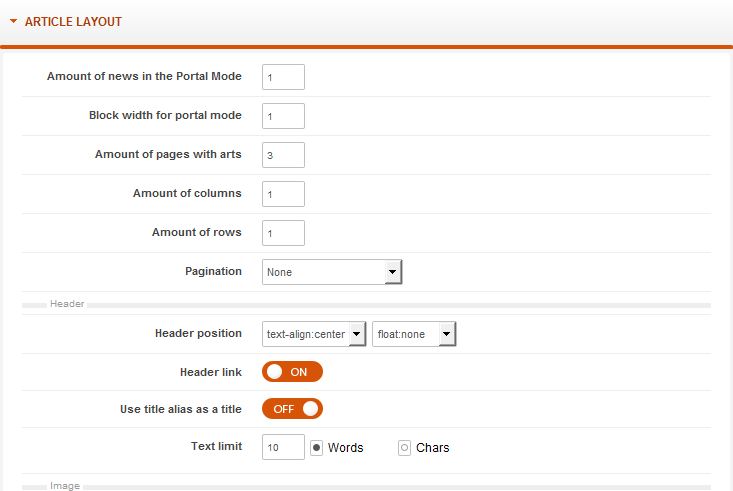Focus the Block width for portal mode field

(x=283, y=116)
